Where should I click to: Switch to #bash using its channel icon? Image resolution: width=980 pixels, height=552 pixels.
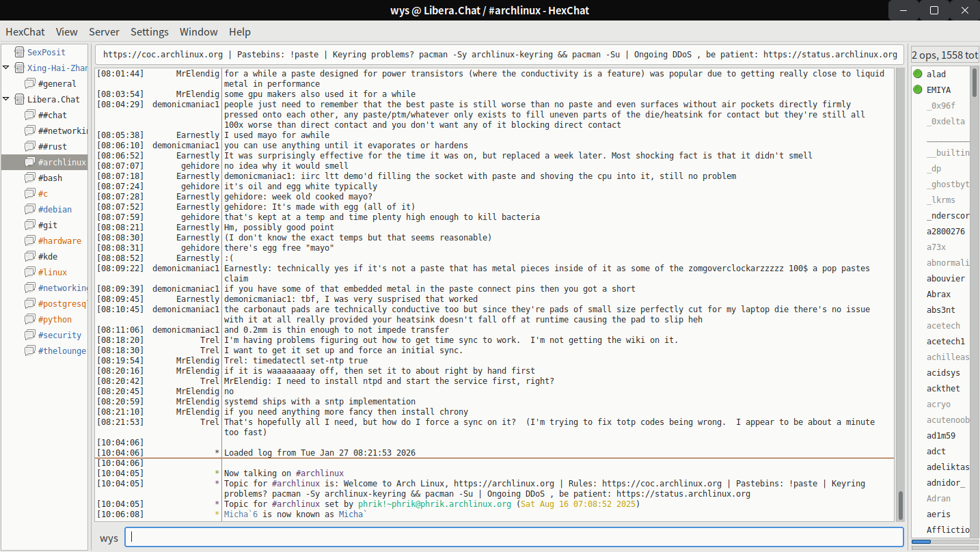pyautogui.click(x=30, y=178)
